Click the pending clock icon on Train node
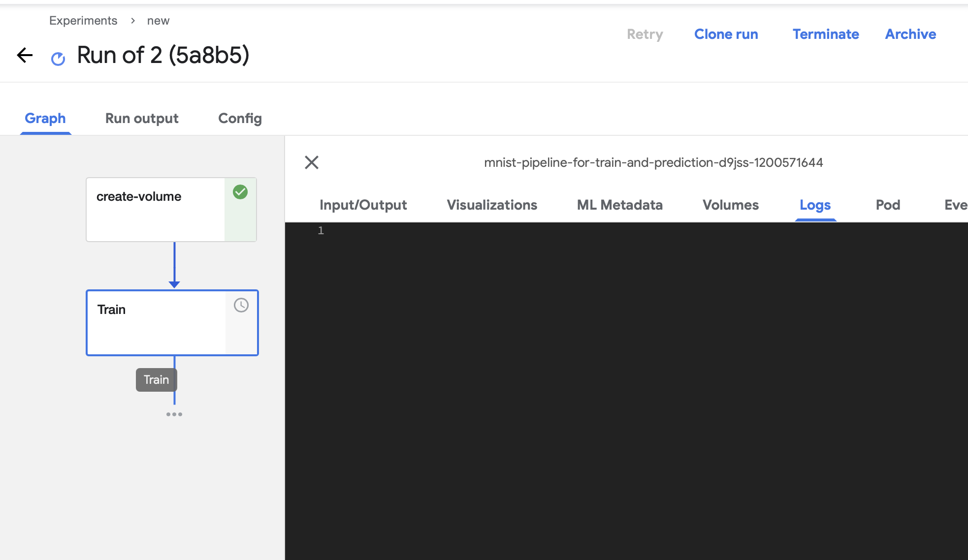968x560 pixels. click(241, 305)
